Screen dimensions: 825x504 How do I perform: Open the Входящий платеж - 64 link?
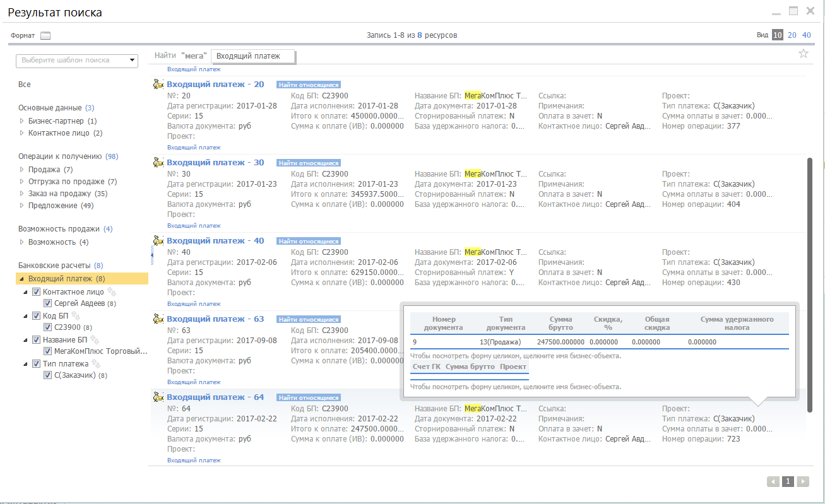[215, 397]
